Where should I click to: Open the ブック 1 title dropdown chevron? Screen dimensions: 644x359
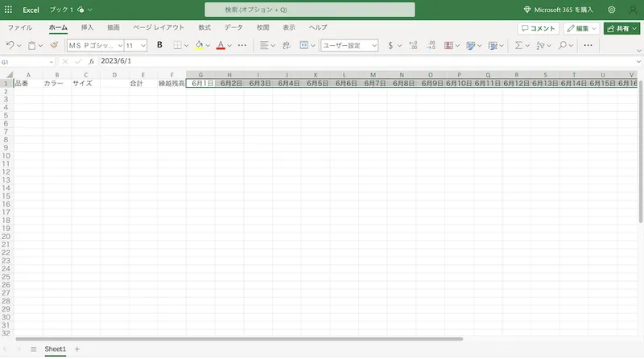pyautogui.click(x=90, y=10)
